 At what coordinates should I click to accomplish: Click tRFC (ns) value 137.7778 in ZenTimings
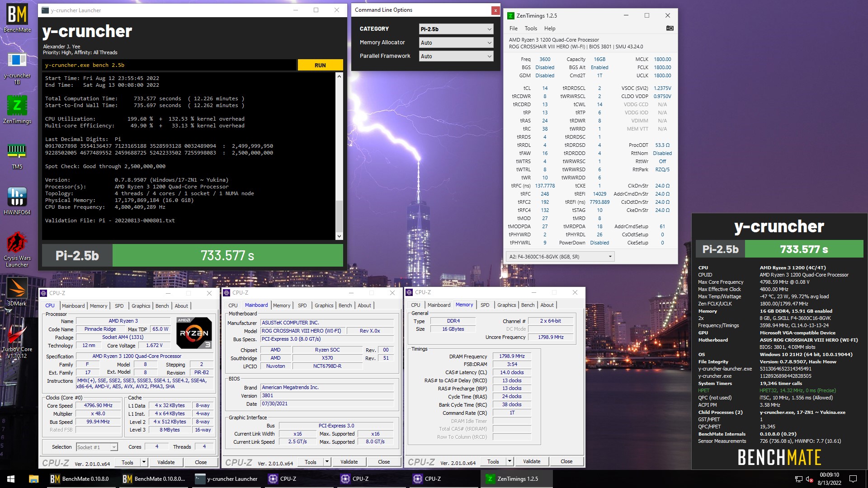point(545,186)
